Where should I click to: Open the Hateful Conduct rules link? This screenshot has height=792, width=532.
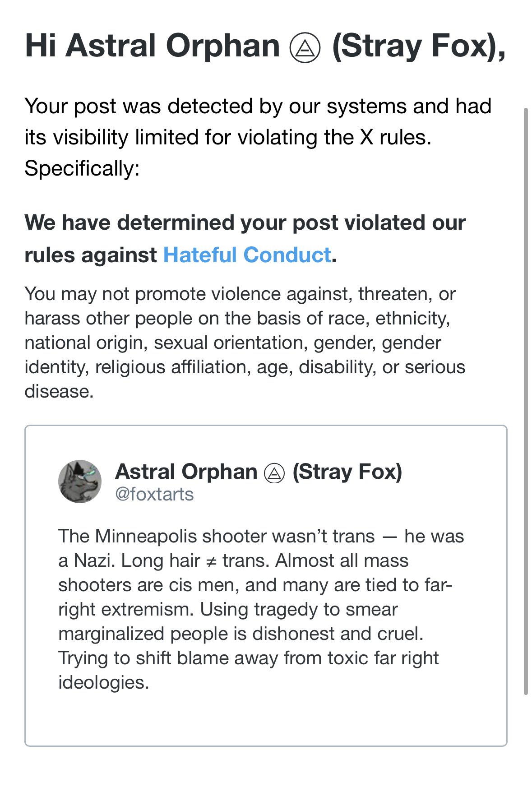pyautogui.click(x=247, y=255)
